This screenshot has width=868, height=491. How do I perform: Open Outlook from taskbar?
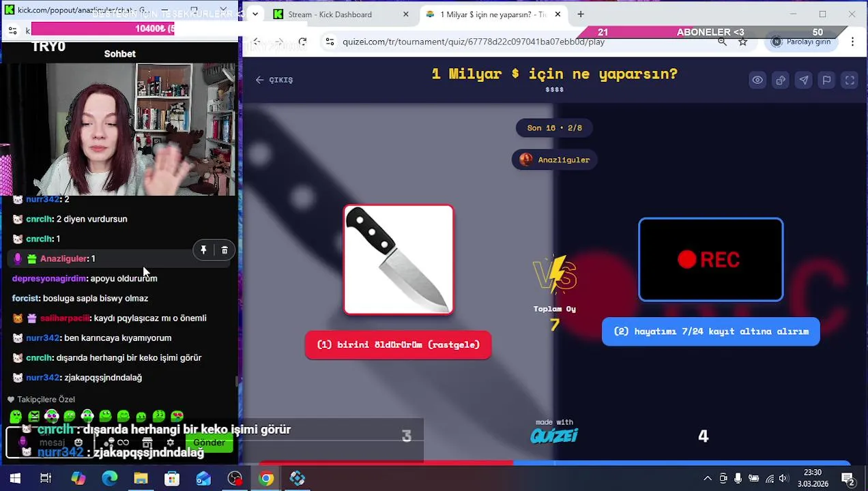pyautogui.click(x=203, y=479)
